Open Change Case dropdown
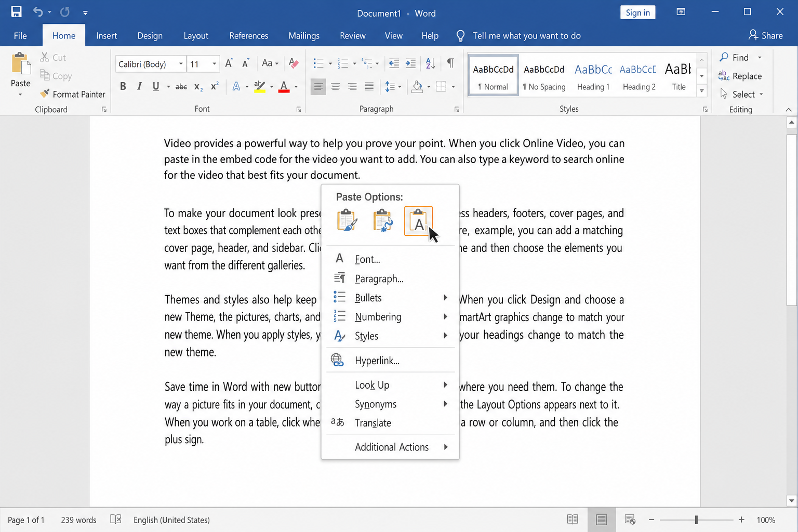Screen dimensions: 798x532 click(270, 63)
